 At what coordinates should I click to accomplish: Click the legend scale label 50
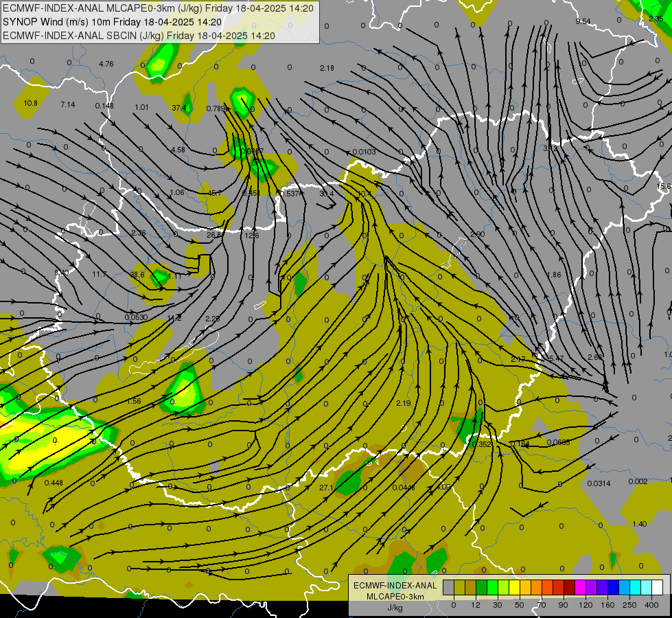pos(520,605)
